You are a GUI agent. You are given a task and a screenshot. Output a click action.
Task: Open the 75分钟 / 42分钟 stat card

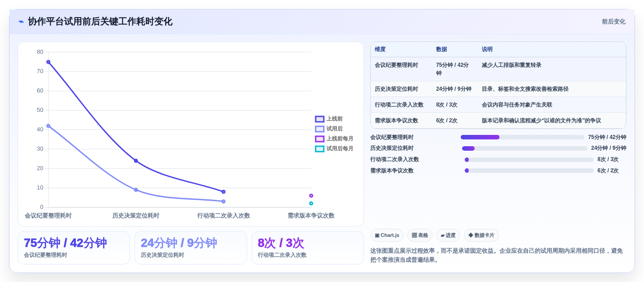[x=74, y=248]
